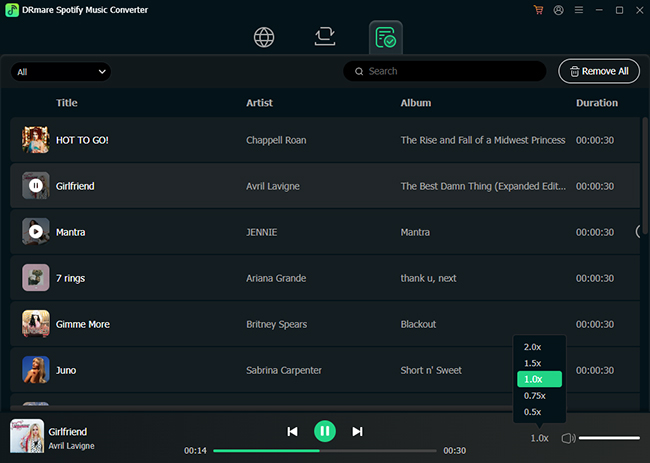Adjust the volume slider
This screenshot has height=463, width=650.
609,438
